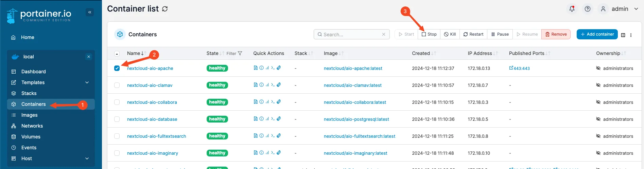Screen dimensions: 644x169
Task: View stats for nextcloud-aio-apache container
Action: [x=267, y=68]
